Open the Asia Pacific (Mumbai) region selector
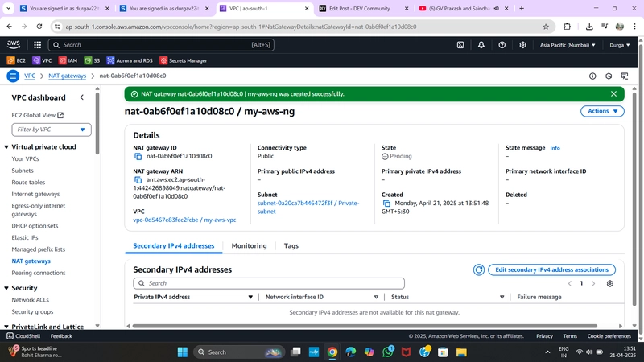 pos(568,45)
